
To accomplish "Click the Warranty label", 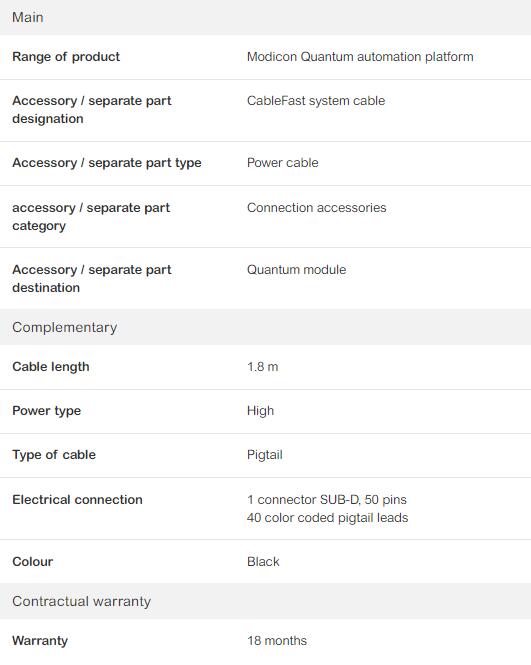I will point(40,641).
